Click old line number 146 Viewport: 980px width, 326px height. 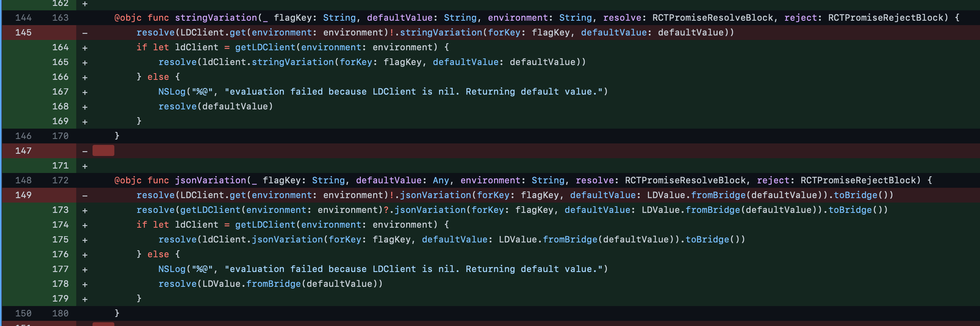tap(23, 136)
